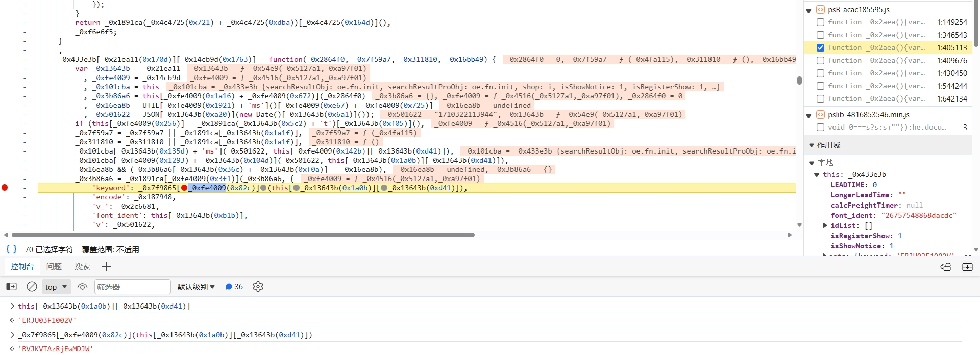Click the isRegisterShow: 1 property
The width and height of the screenshot is (980, 355).
[866, 236]
